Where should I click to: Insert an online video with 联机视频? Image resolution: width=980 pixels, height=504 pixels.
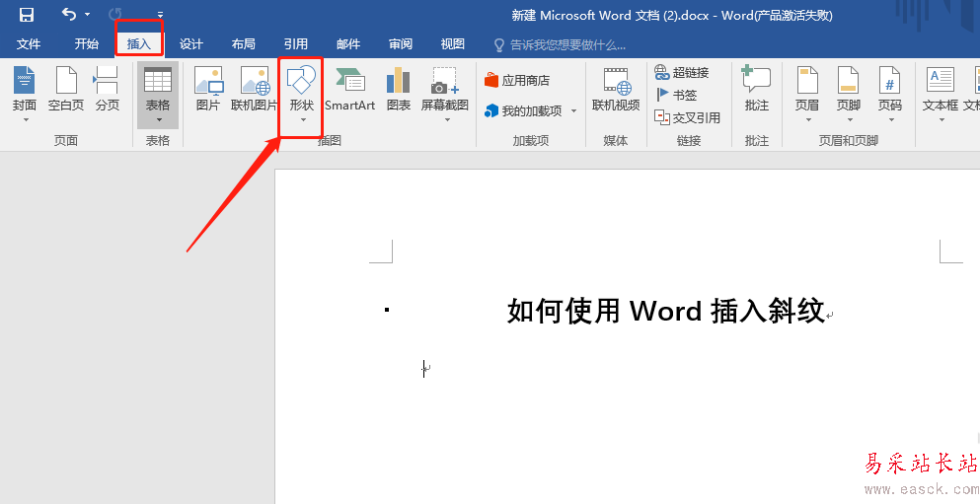[x=616, y=90]
